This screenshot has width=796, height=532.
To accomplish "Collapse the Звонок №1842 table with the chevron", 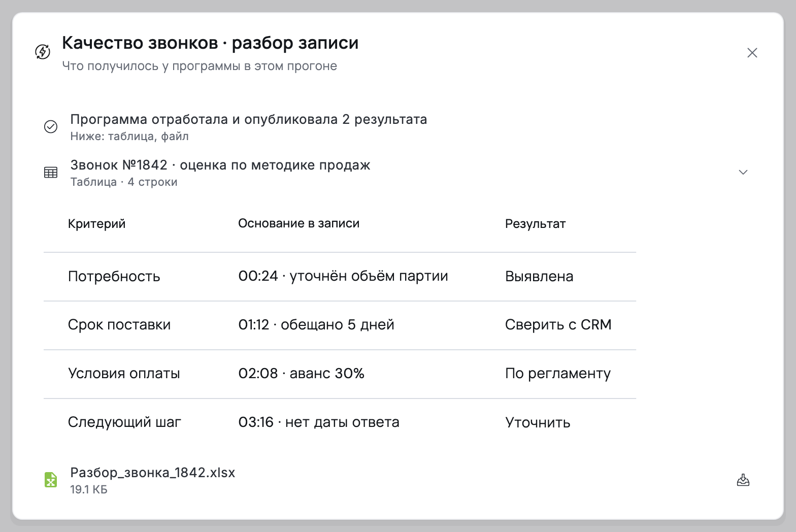I will click(743, 172).
